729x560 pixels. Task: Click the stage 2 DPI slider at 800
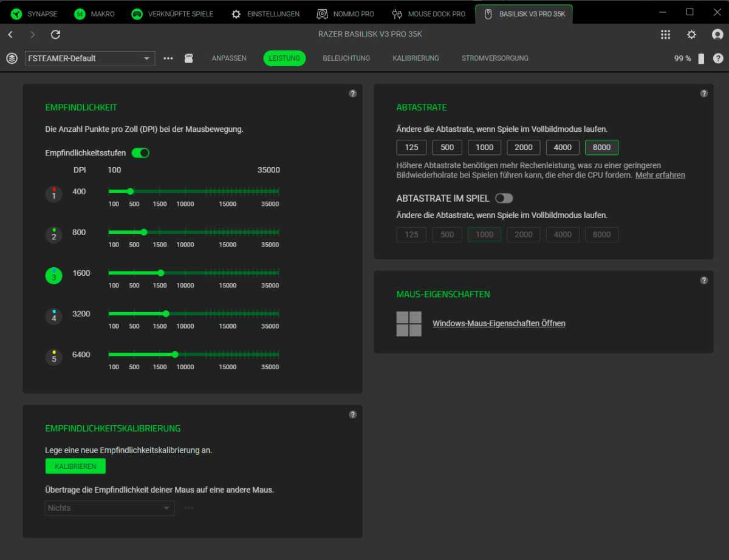coord(144,232)
